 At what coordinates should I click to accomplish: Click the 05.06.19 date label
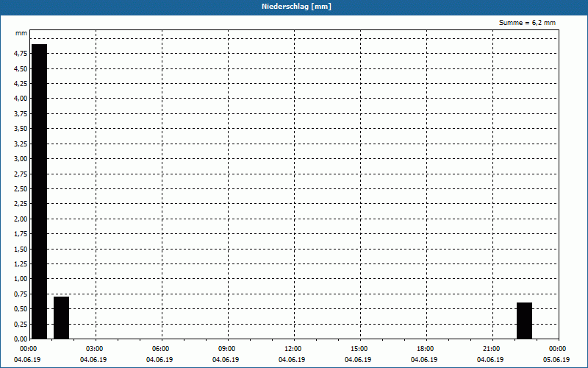click(x=557, y=360)
